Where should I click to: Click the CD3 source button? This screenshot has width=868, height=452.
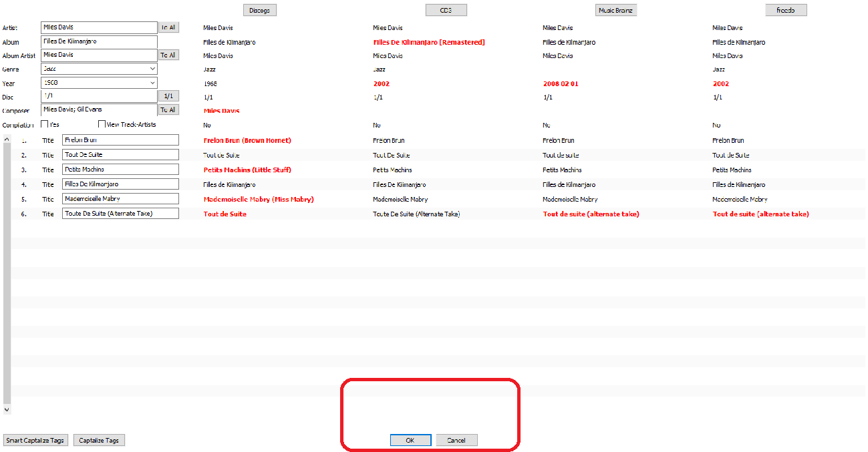tap(446, 10)
